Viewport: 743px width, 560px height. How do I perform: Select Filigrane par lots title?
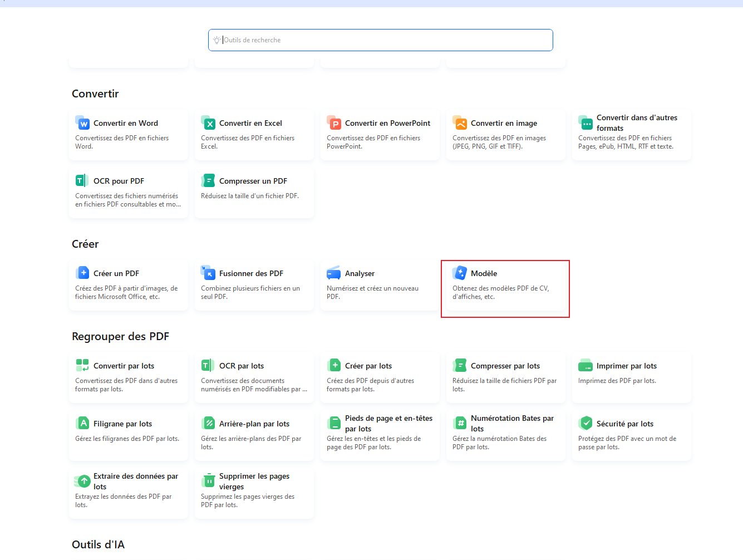pos(122,424)
